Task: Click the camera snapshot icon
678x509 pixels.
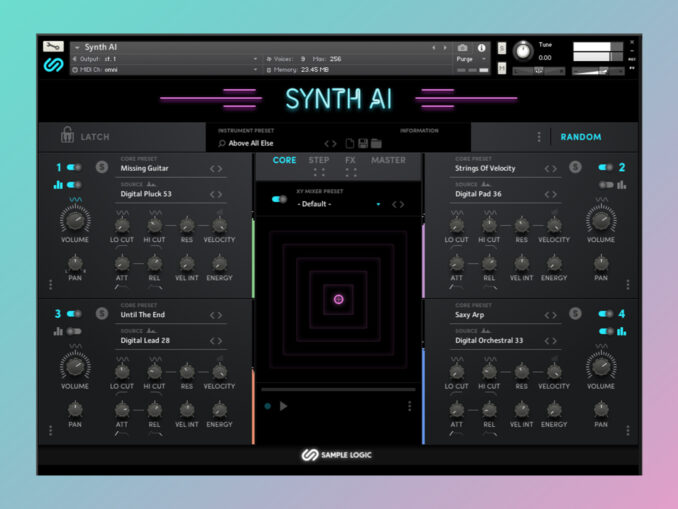Action: [462, 48]
